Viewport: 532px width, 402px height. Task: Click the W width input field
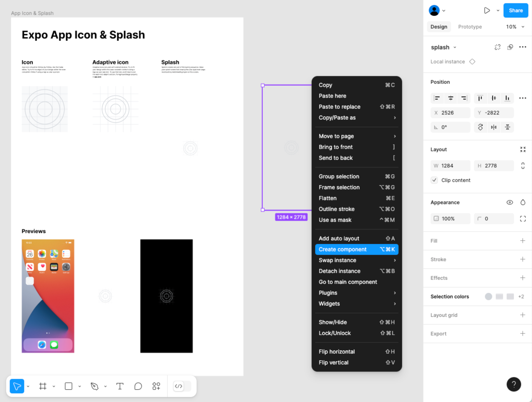click(x=451, y=166)
